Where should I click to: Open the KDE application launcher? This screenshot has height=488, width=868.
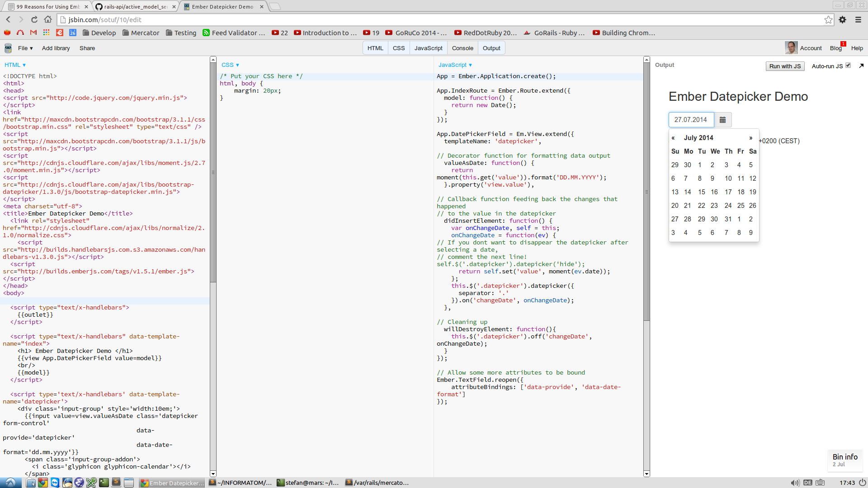click(x=10, y=483)
